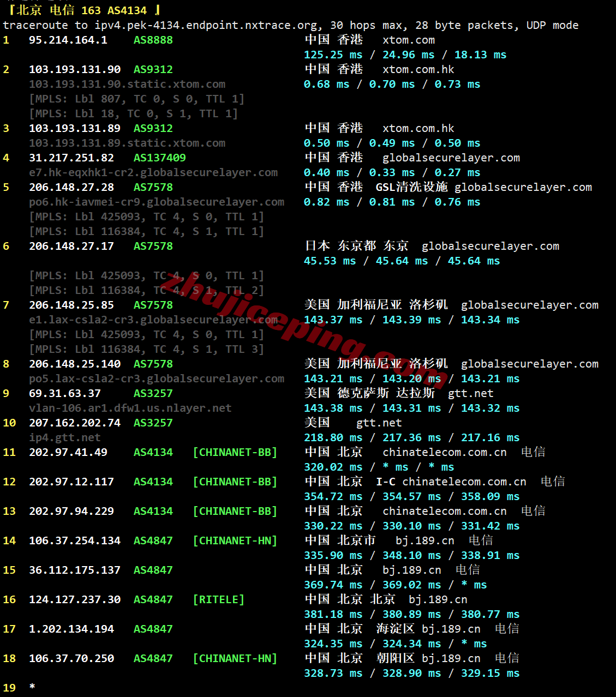Click AS137409 label
The height and width of the screenshot is (697, 616).
pos(160,158)
